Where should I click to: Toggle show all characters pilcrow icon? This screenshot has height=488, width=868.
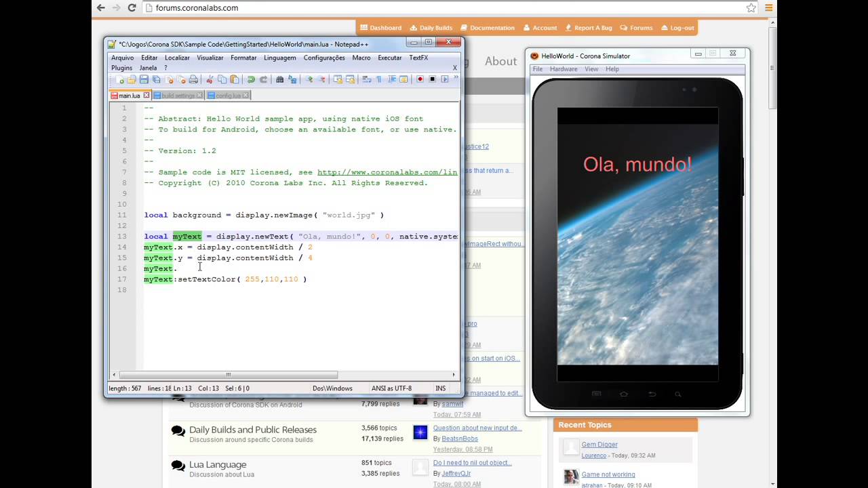click(x=379, y=79)
